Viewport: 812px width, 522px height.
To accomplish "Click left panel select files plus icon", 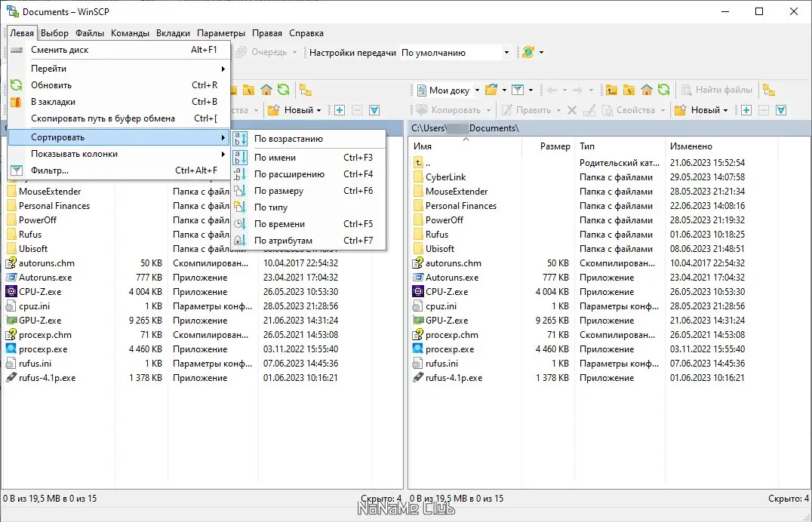I will (340, 110).
